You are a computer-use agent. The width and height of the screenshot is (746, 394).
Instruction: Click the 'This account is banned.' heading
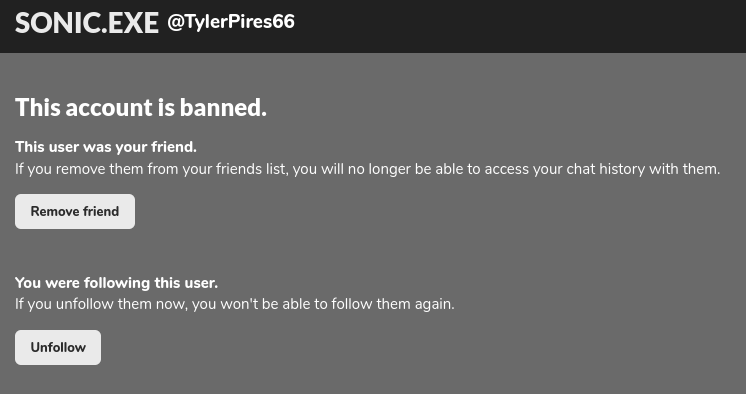141,108
